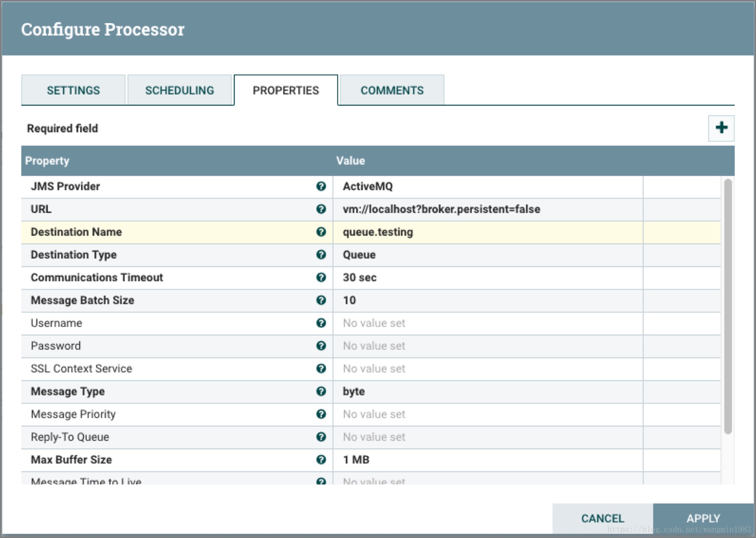Open the Comments tab

pos(392,90)
